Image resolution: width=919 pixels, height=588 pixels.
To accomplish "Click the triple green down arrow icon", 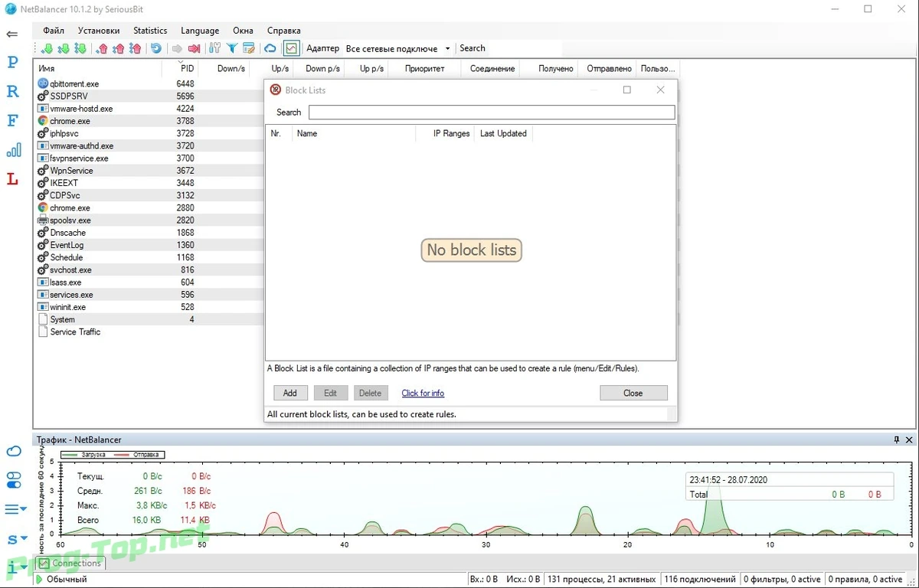I will point(80,49).
